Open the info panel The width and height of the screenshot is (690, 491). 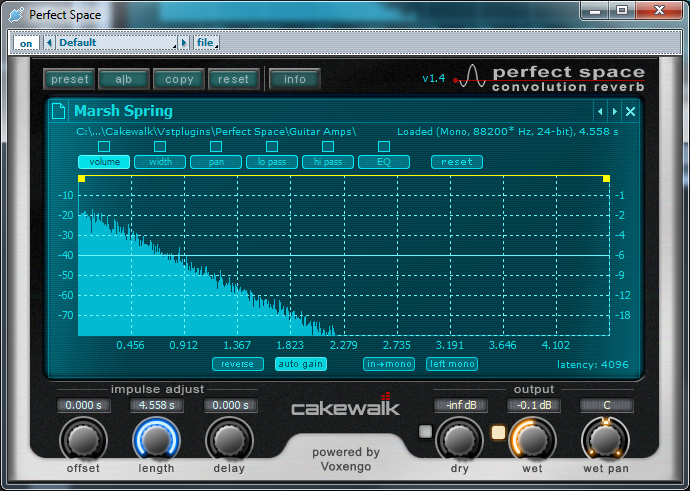click(294, 80)
